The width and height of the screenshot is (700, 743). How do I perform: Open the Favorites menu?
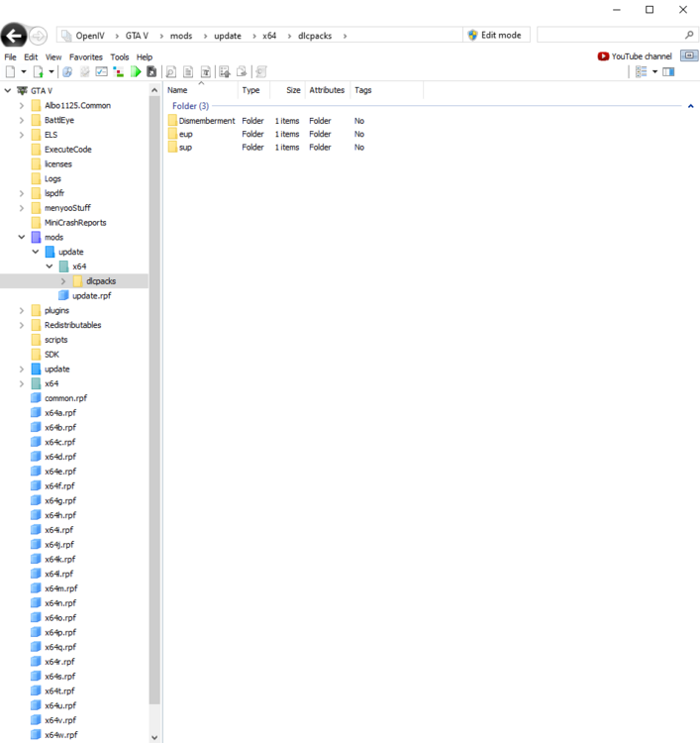[x=86, y=57]
